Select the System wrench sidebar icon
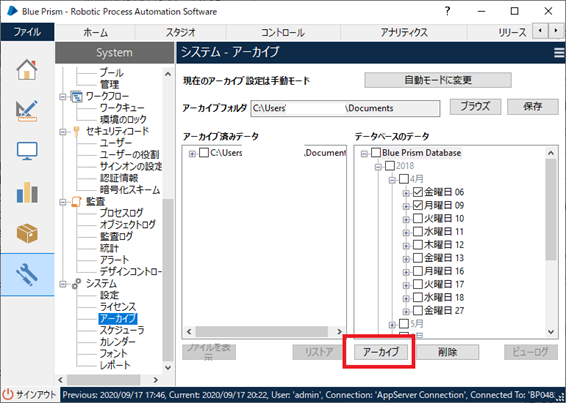 27,274
